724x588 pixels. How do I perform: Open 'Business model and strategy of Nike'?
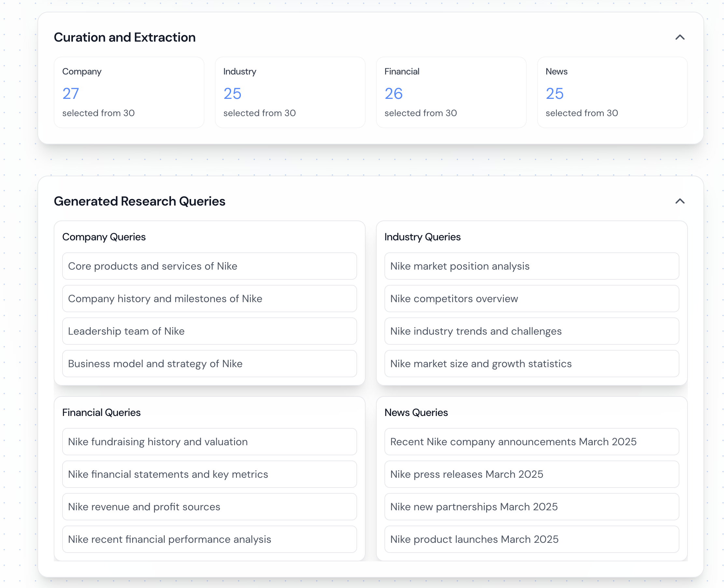209,364
